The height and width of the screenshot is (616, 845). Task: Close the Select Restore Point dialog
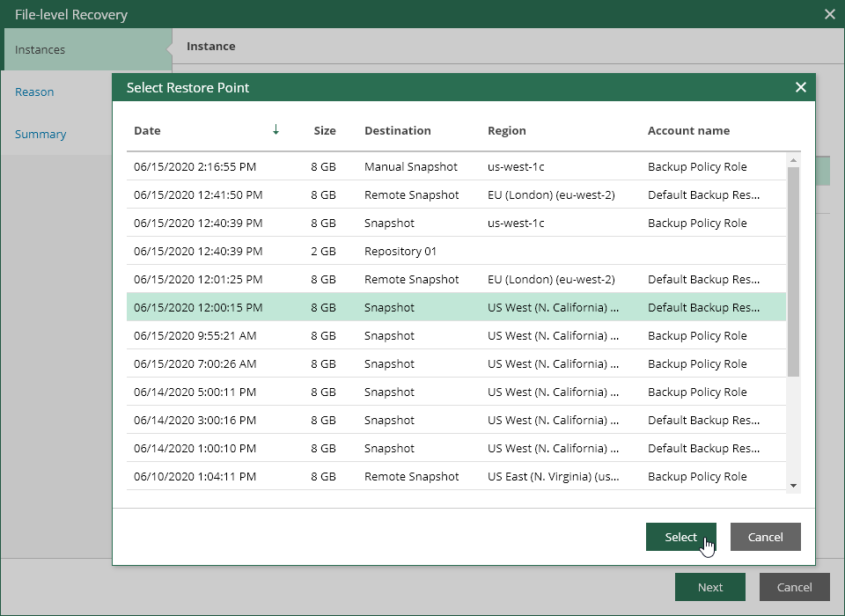pyautogui.click(x=801, y=87)
